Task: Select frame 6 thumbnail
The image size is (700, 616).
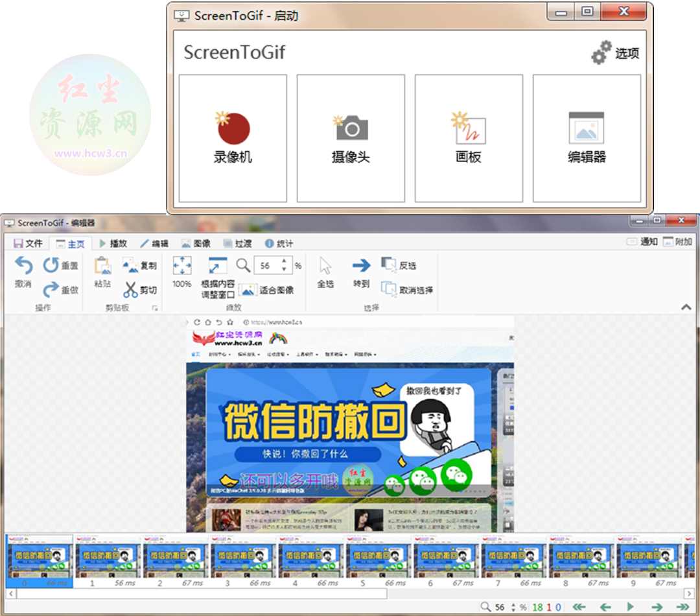Action: [446, 561]
